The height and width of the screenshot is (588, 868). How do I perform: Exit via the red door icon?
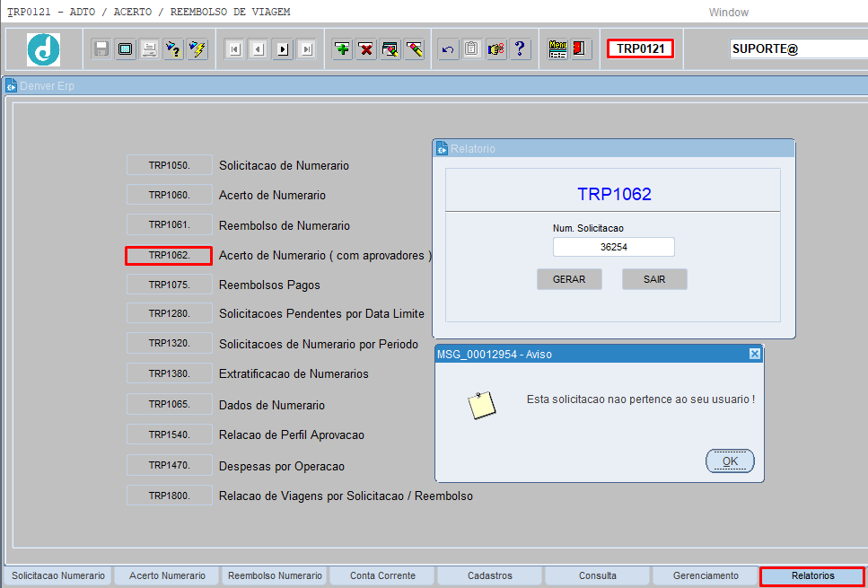pos(579,49)
